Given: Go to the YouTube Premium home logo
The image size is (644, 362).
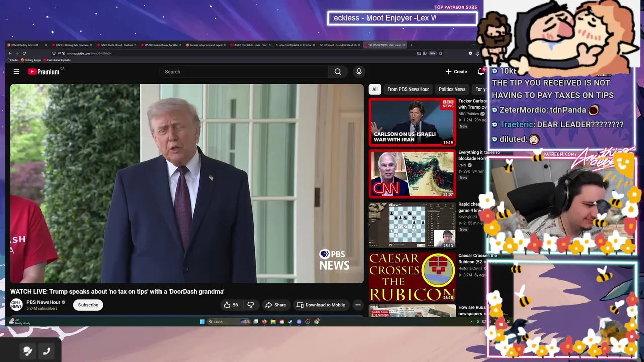Looking at the screenshot, I should click(44, 72).
